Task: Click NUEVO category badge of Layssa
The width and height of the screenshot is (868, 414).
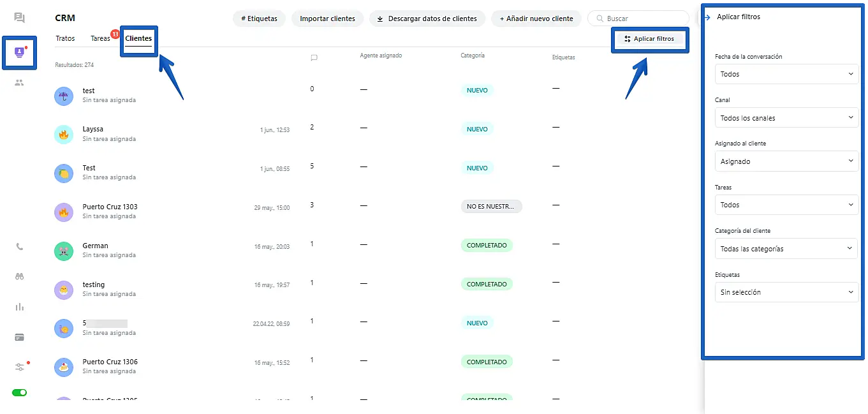Action: pyautogui.click(x=477, y=129)
